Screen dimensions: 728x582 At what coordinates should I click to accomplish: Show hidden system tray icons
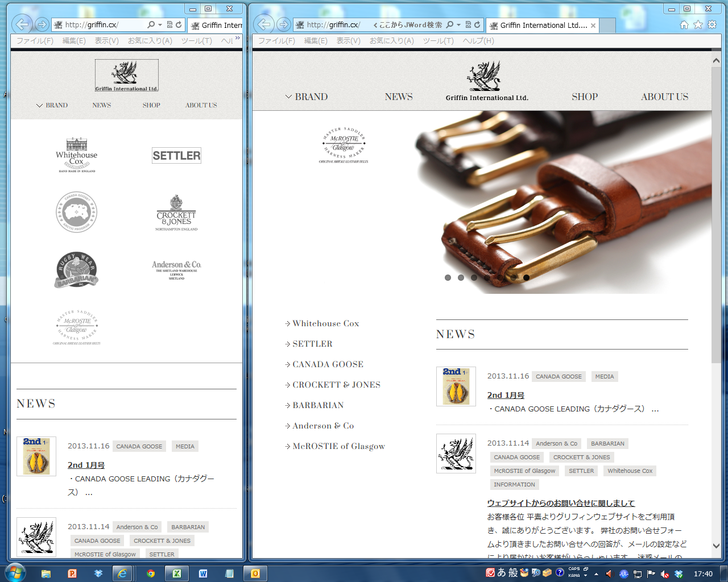coord(596,574)
